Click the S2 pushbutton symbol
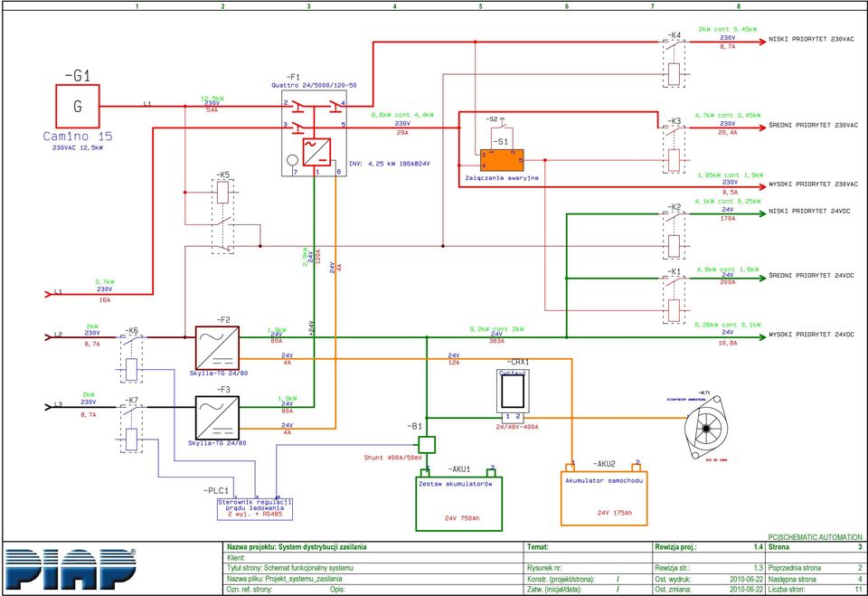The width and height of the screenshot is (868, 596). [502, 124]
